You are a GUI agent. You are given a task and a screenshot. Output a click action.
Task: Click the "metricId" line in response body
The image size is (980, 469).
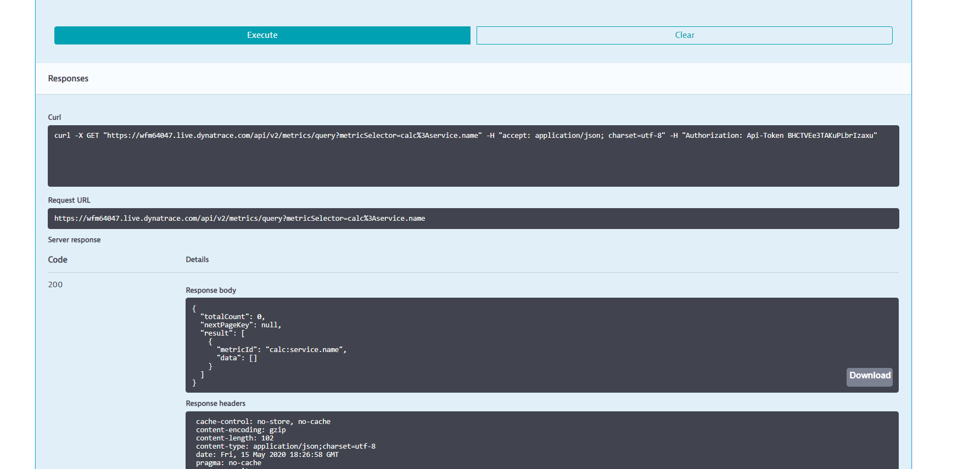(x=281, y=350)
